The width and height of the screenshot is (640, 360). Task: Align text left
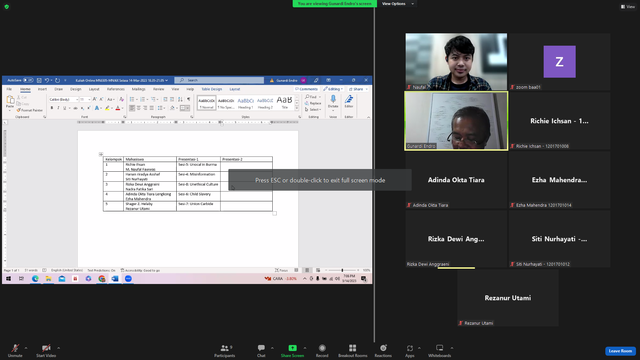(x=132, y=108)
